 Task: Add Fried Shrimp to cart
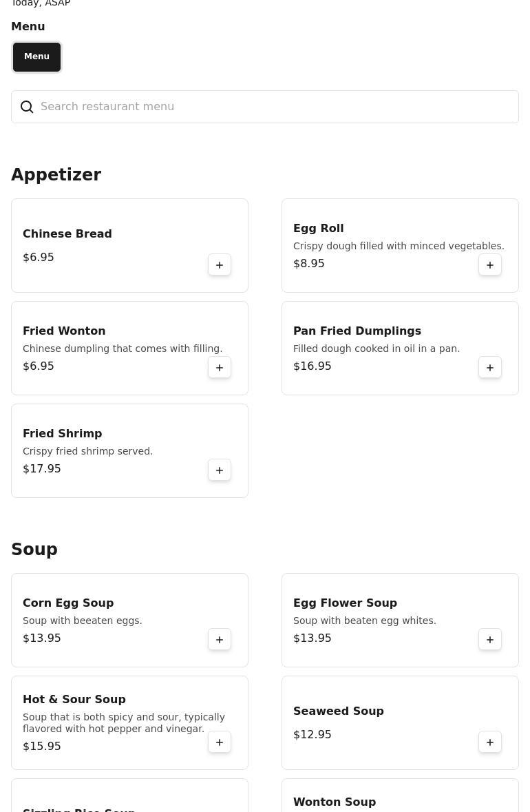220,470
